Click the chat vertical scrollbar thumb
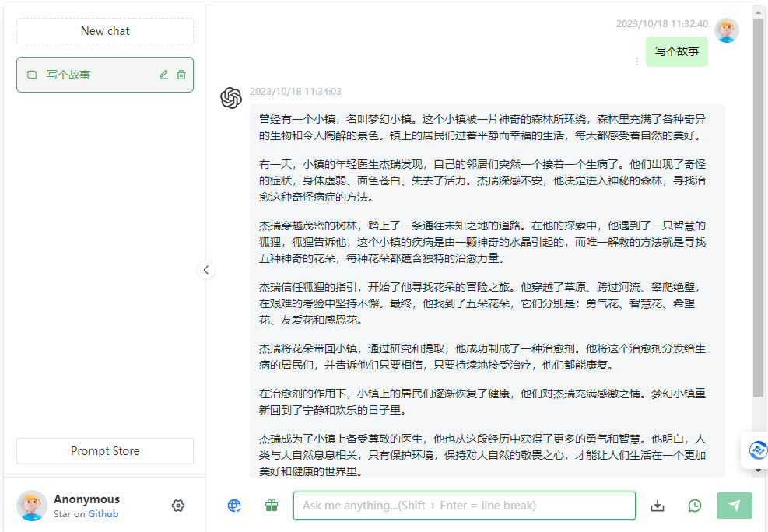The width and height of the screenshot is (768, 532). point(758,208)
